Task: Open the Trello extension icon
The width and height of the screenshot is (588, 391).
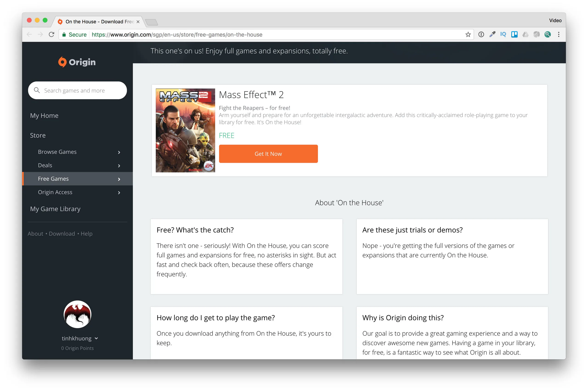Action: coord(514,34)
